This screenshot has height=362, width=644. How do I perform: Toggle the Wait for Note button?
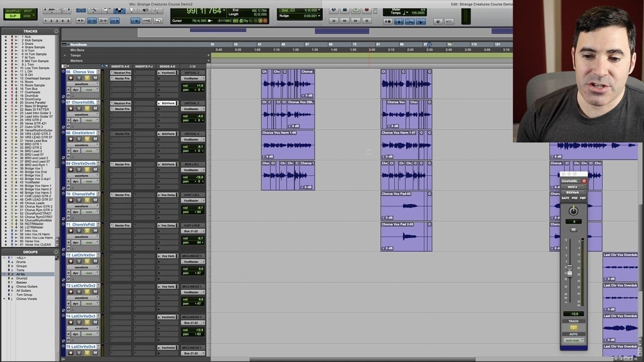click(x=388, y=21)
